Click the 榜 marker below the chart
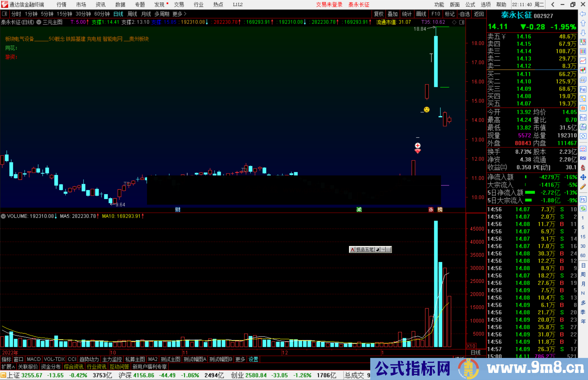588x380 pixels. pyautogui.click(x=440, y=209)
